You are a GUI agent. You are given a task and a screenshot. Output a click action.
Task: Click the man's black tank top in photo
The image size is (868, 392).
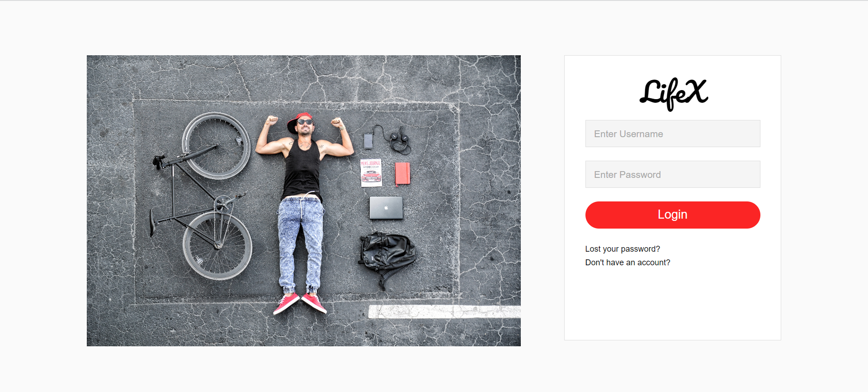(302, 170)
